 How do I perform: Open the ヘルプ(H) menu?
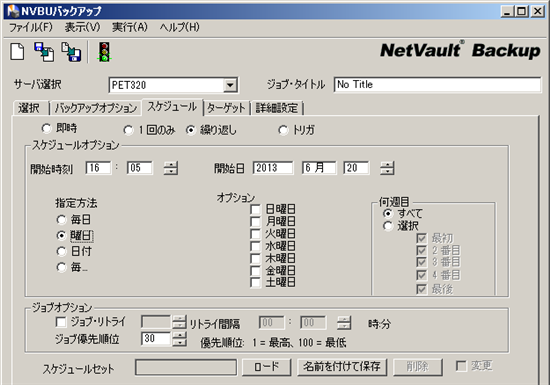tap(180, 27)
